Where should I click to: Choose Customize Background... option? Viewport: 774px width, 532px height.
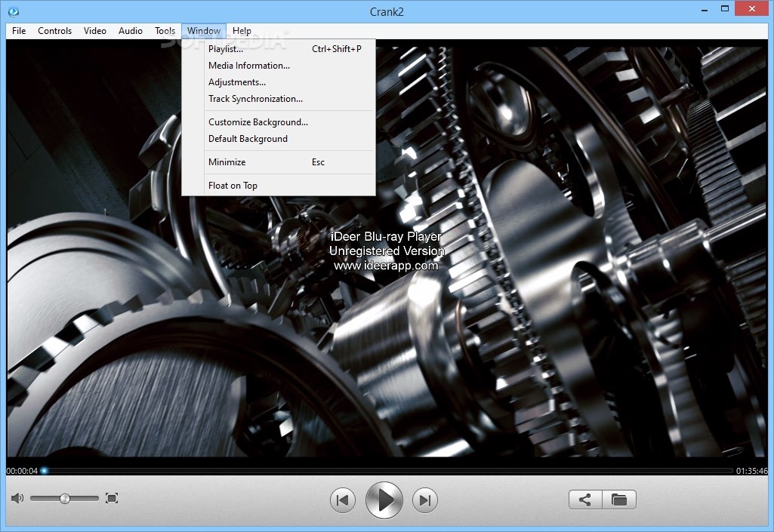pyautogui.click(x=279, y=122)
